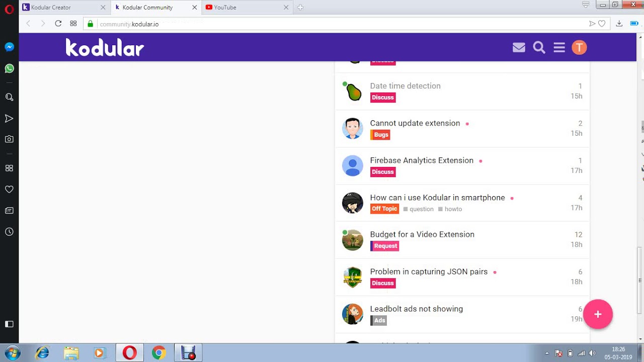Select the Bugs category badge

[x=380, y=135]
